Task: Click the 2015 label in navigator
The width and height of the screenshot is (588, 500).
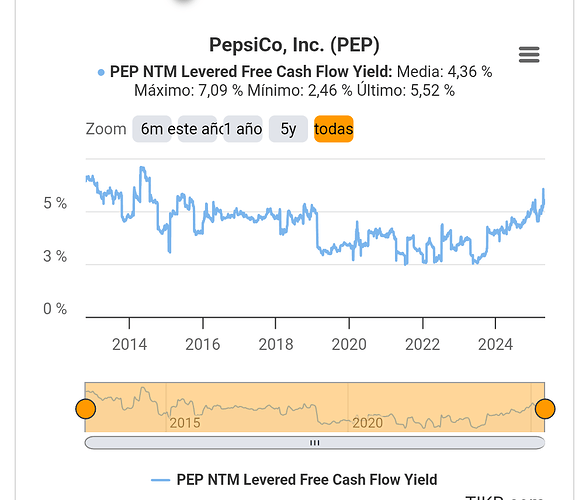Action: click(185, 423)
